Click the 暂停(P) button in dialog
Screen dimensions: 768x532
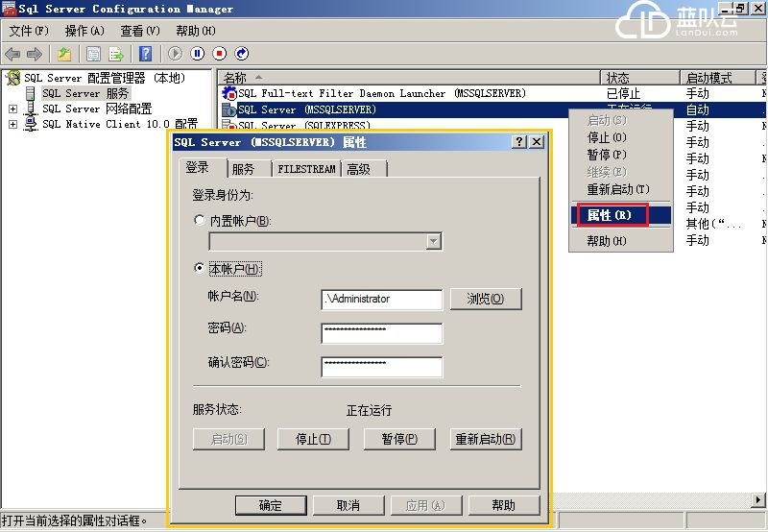[x=399, y=439]
